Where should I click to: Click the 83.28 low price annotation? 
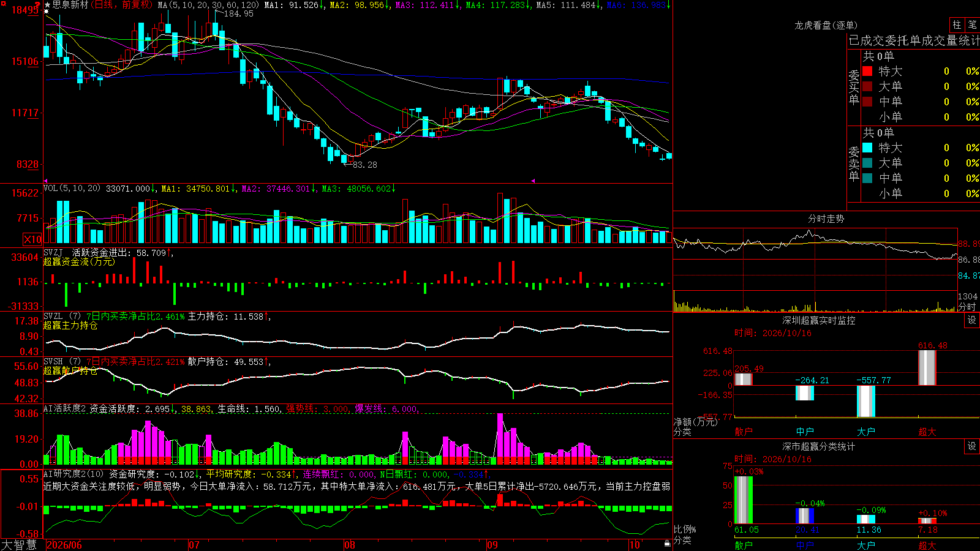click(x=365, y=165)
